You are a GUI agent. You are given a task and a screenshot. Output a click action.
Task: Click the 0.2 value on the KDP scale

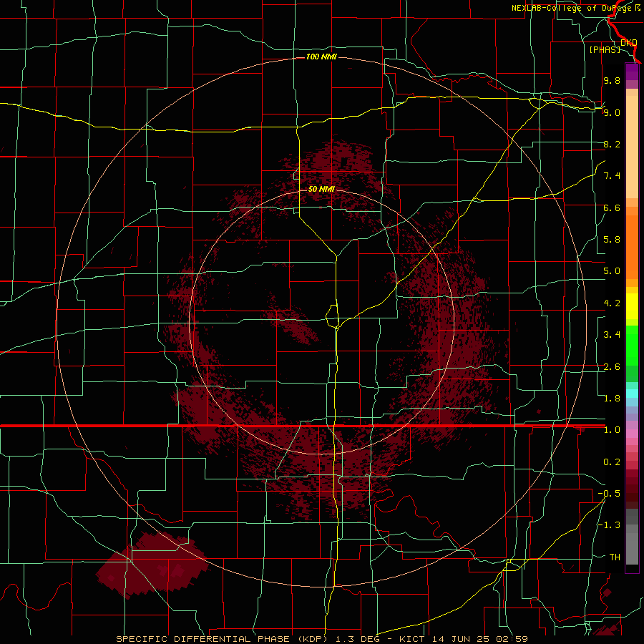click(x=612, y=462)
